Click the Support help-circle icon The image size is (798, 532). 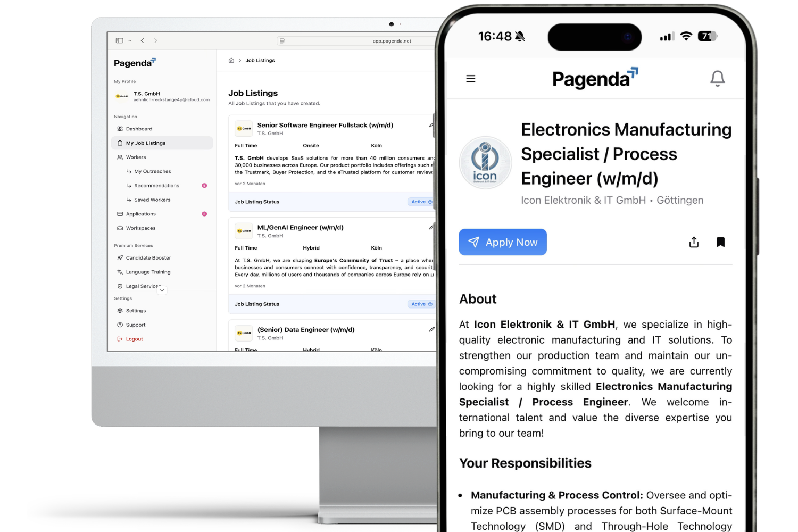coord(120,325)
